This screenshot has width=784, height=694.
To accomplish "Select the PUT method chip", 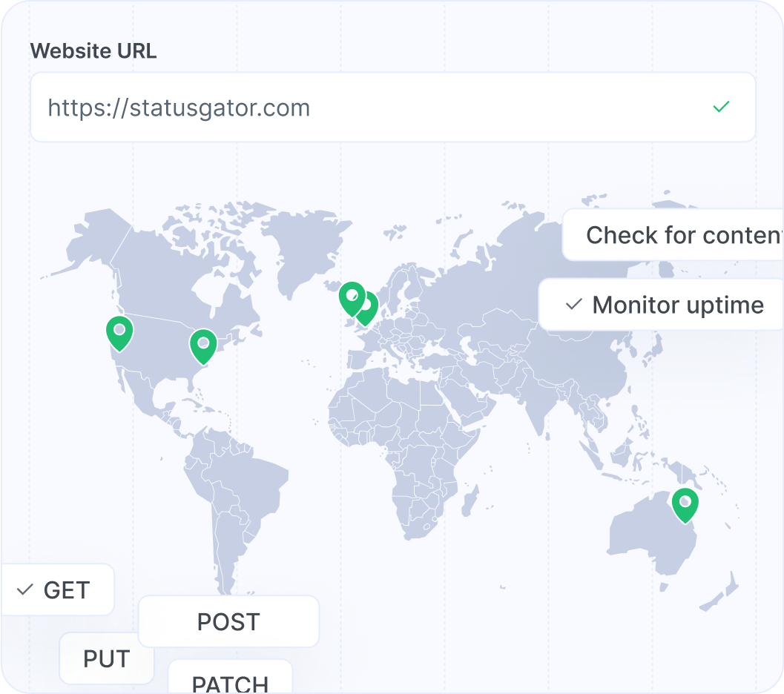I will pos(106,658).
